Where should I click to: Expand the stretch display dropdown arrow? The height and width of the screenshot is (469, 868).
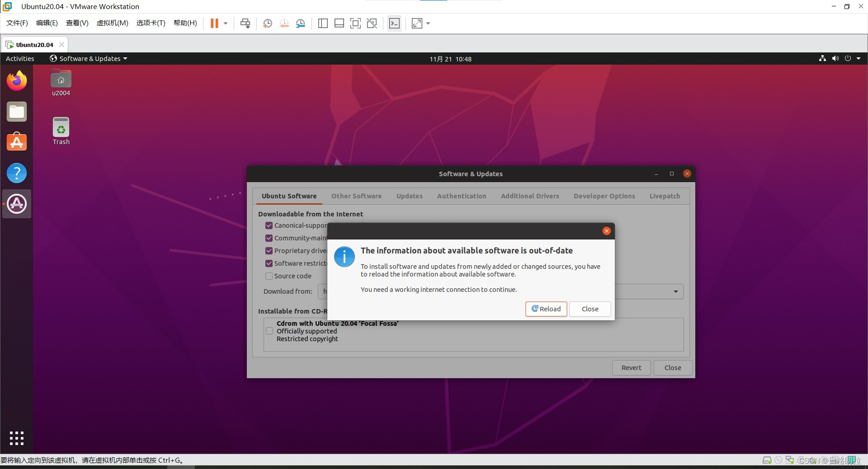[428, 23]
